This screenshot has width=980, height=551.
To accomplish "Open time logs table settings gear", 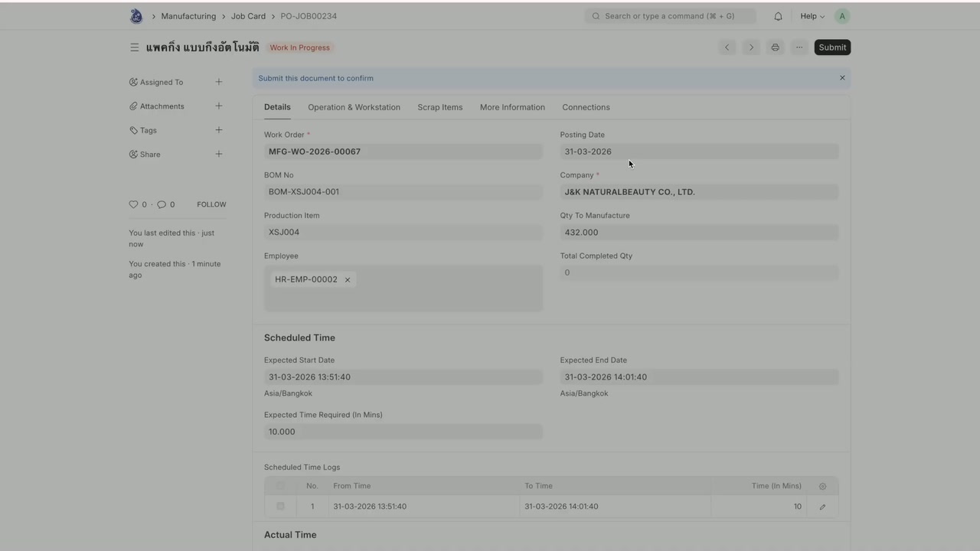I will coord(822,486).
